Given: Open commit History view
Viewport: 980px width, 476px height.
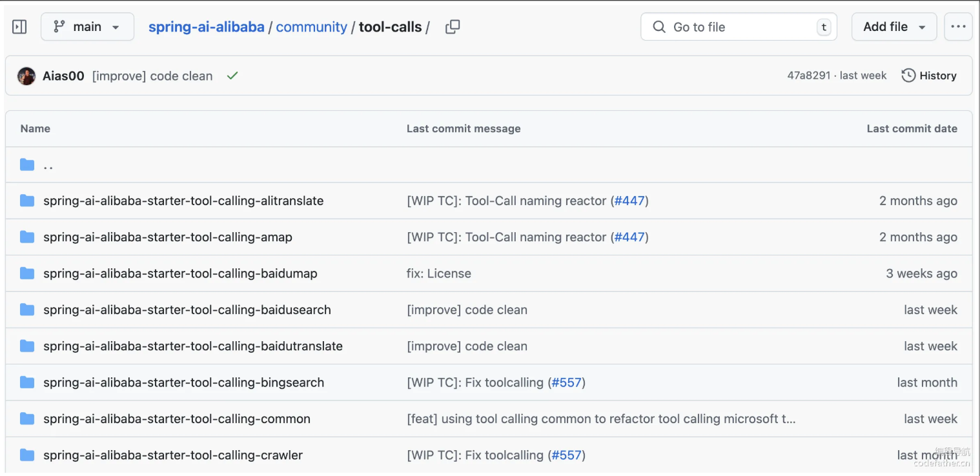Looking at the screenshot, I should click(929, 75).
